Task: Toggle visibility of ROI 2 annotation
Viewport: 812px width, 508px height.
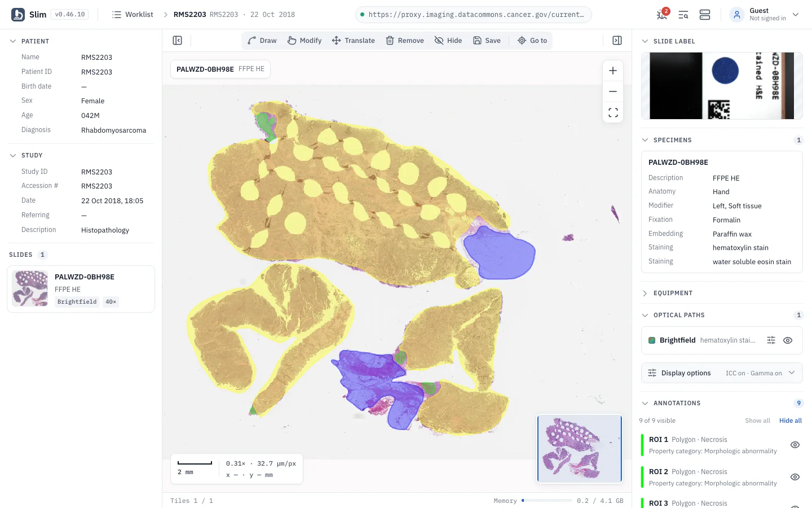Action: click(795, 477)
